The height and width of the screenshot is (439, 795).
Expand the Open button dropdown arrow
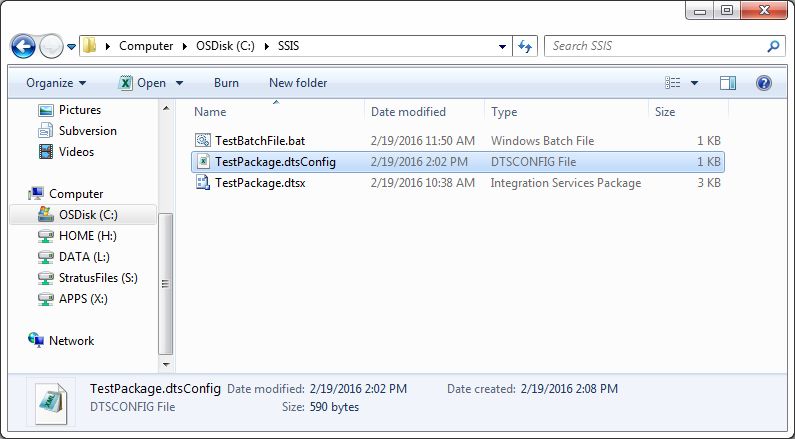click(x=180, y=83)
